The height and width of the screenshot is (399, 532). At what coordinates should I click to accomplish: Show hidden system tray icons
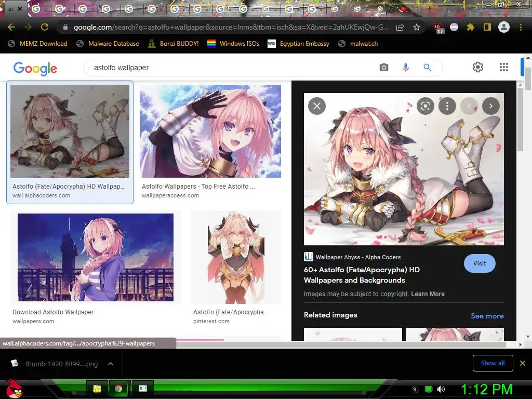click(x=415, y=389)
